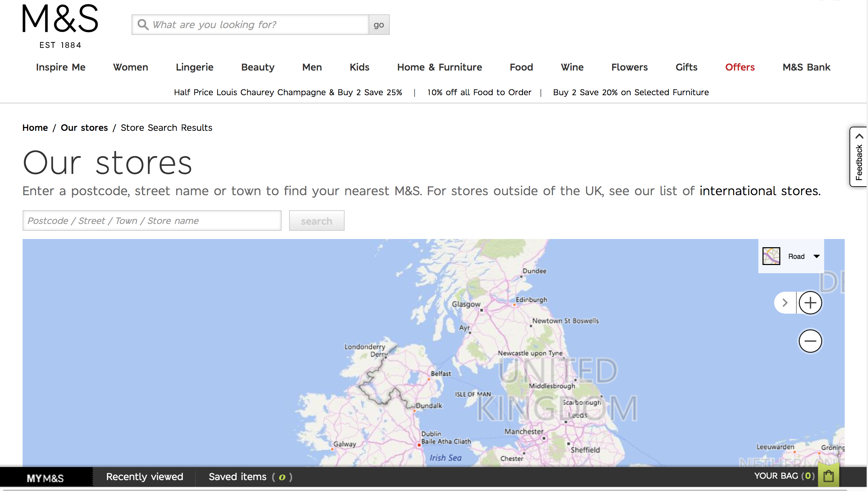Open Recently viewed tab
Image resolution: width=868 pixels, height=491 pixels.
point(145,477)
